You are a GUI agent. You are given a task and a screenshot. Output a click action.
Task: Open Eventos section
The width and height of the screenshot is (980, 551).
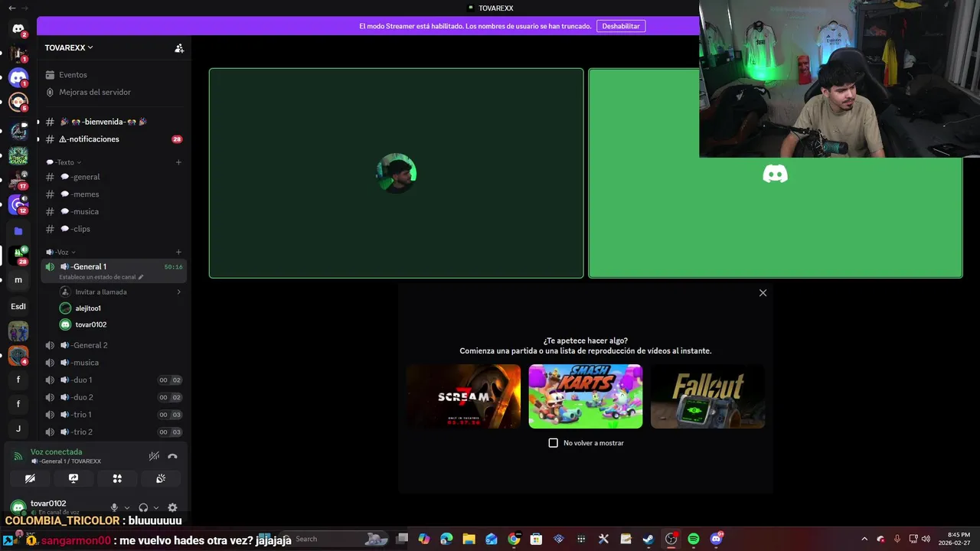tap(113, 75)
